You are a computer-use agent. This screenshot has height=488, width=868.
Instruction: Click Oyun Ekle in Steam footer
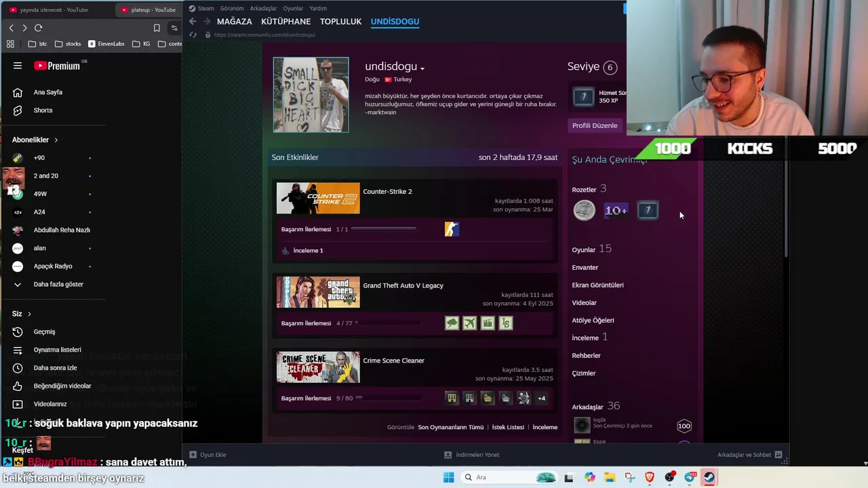[x=208, y=455]
